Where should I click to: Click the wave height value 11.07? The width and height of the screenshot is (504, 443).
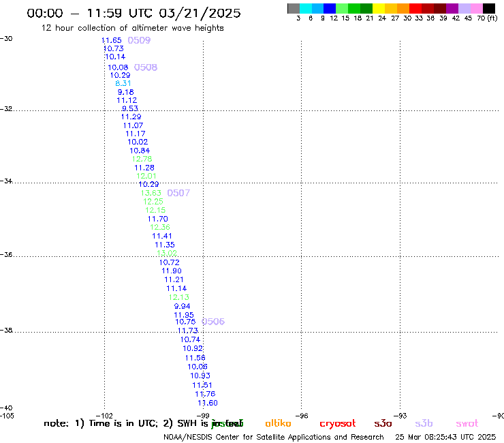click(133, 125)
